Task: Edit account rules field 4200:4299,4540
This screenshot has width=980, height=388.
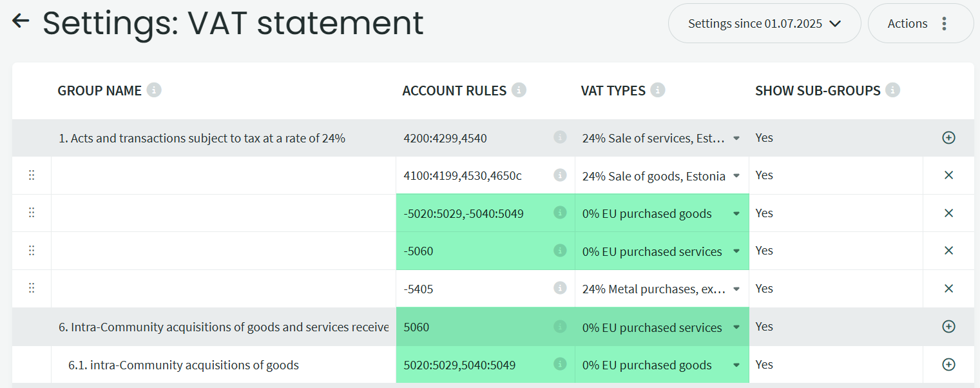Action: (x=474, y=138)
